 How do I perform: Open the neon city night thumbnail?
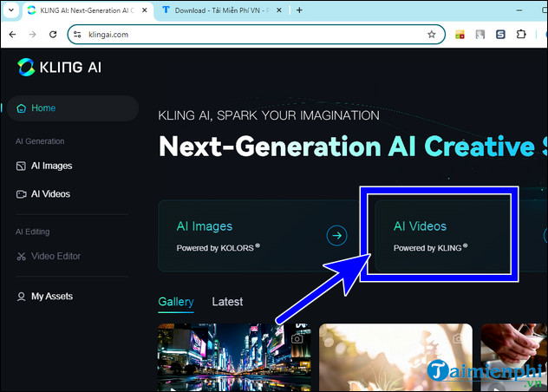234,357
